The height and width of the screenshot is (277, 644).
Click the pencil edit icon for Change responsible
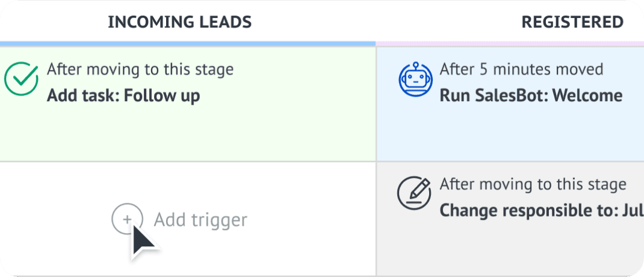tap(415, 194)
